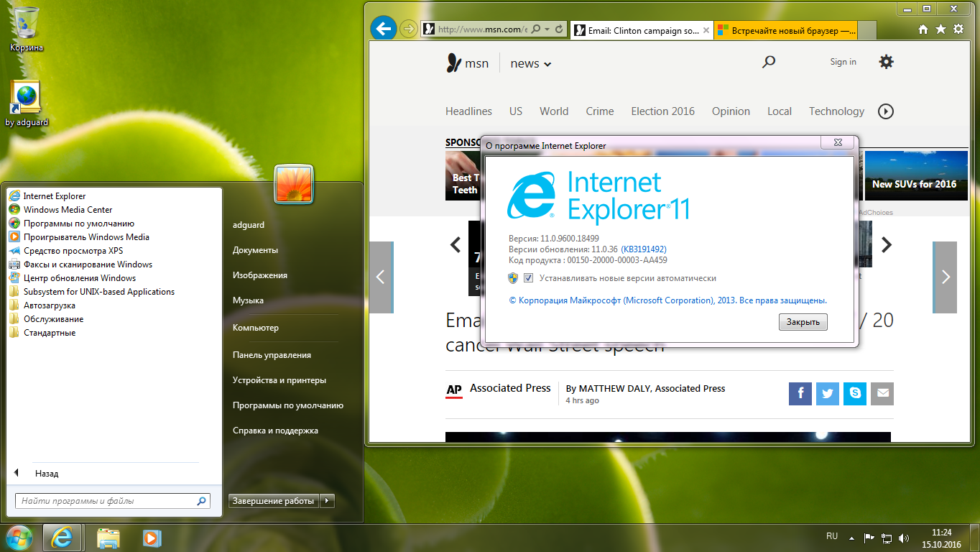
Task: Open Факсы и сканирование Windows entry
Action: coord(80,264)
